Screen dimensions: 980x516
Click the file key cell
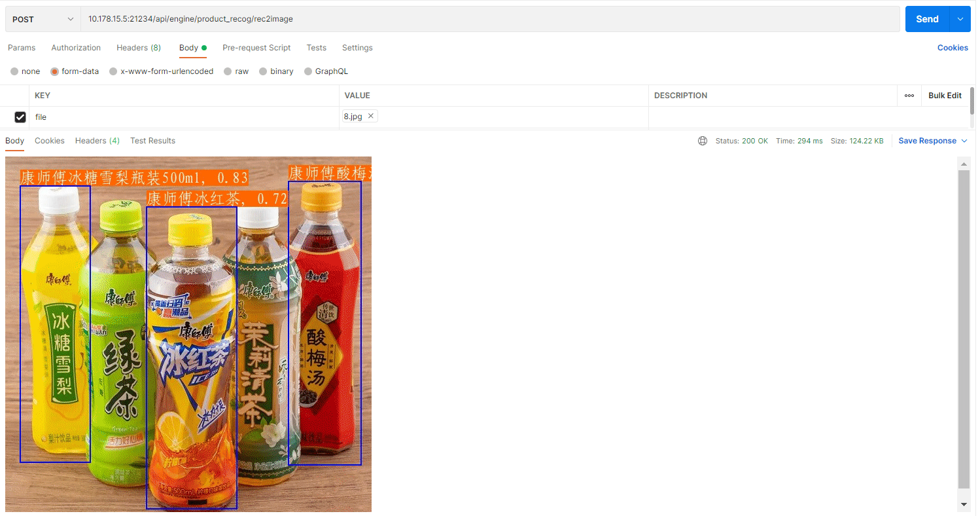pos(184,117)
